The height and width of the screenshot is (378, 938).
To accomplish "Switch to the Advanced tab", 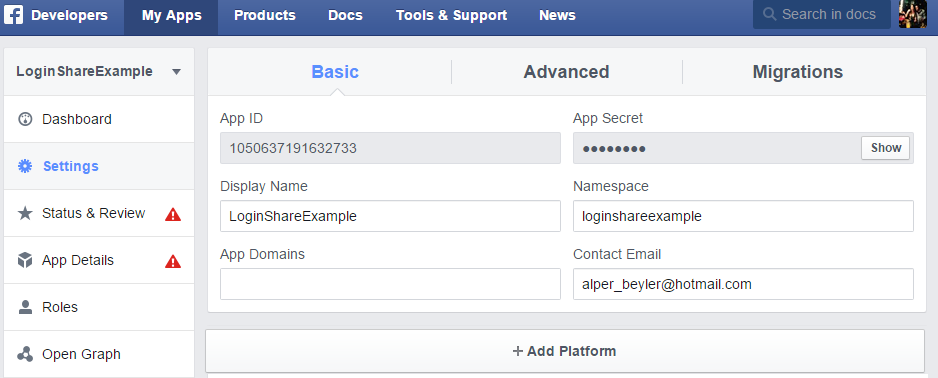I will pos(567,72).
